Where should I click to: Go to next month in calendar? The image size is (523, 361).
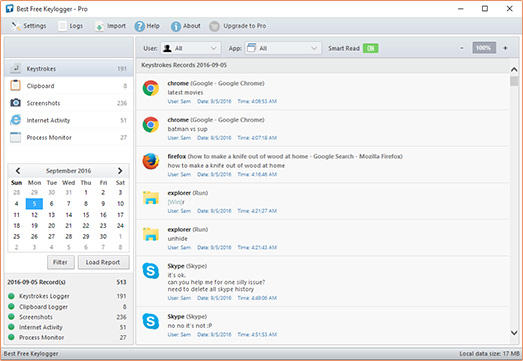click(120, 171)
